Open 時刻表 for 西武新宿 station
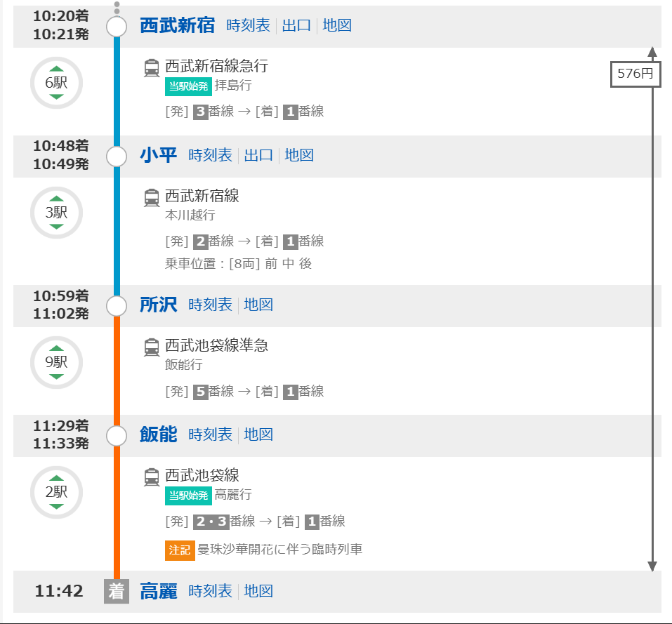This screenshot has width=672, height=624. click(248, 25)
